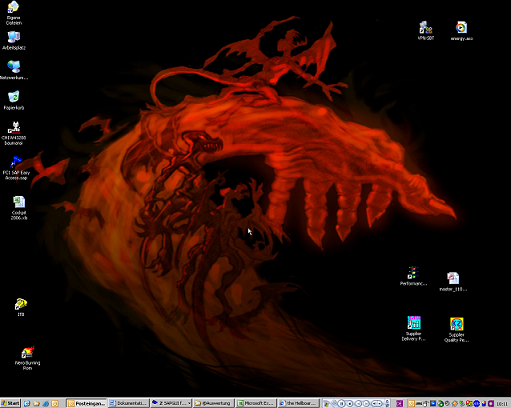Select the Supplier Quality shortcut icon
Viewport: 511px width, 408px height.
coord(456,330)
